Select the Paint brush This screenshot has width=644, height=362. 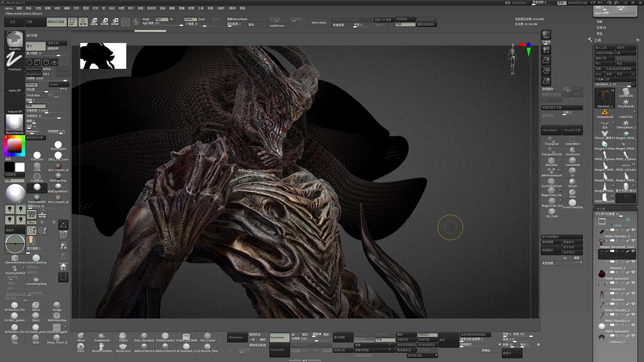tap(80, 348)
